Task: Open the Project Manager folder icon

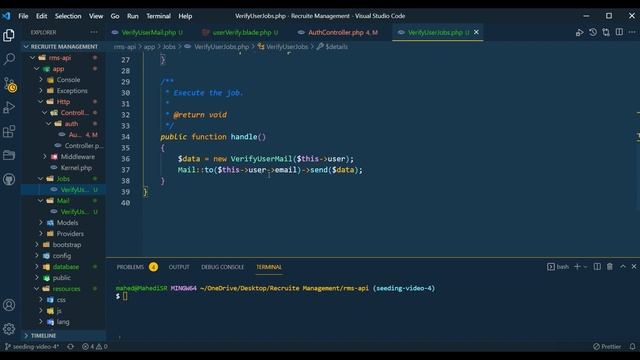Action: click(x=9, y=155)
